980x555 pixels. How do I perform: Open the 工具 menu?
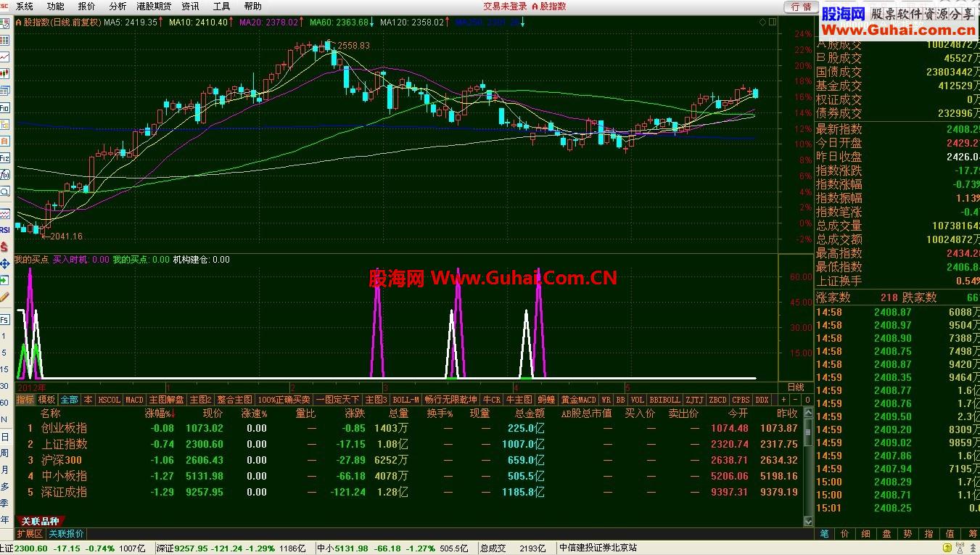coord(221,6)
